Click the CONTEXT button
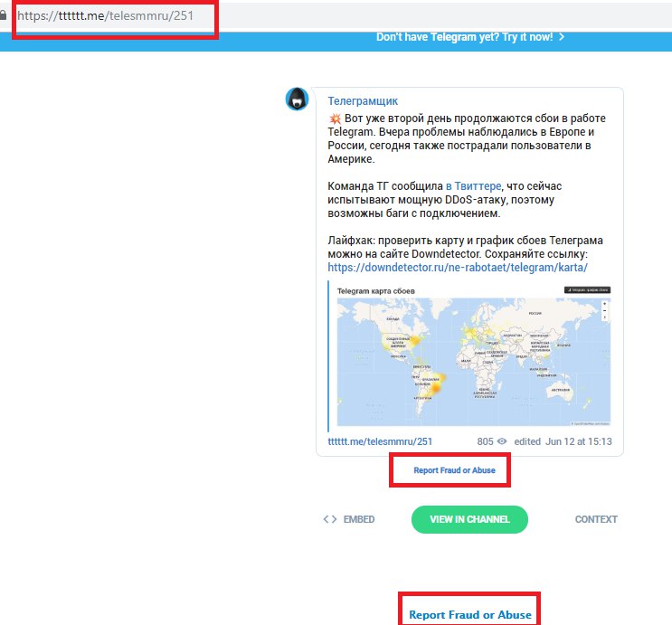The width and height of the screenshot is (672, 625). click(x=596, y=519)
